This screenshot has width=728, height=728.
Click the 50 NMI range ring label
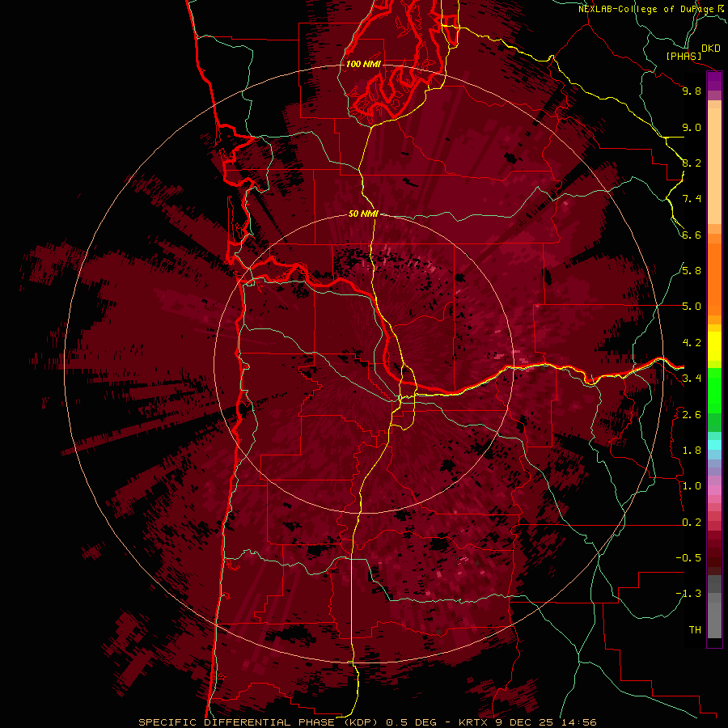(363, 214)
